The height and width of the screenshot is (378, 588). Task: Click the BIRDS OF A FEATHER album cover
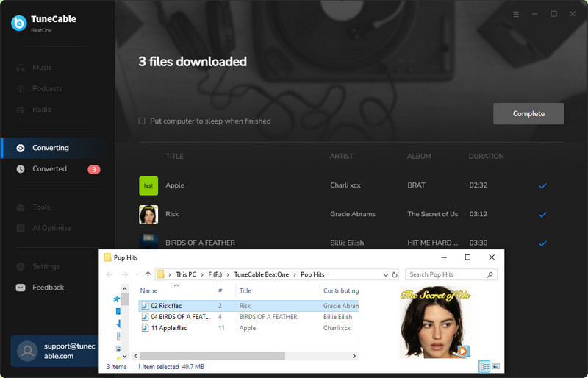tap(148, 241)
